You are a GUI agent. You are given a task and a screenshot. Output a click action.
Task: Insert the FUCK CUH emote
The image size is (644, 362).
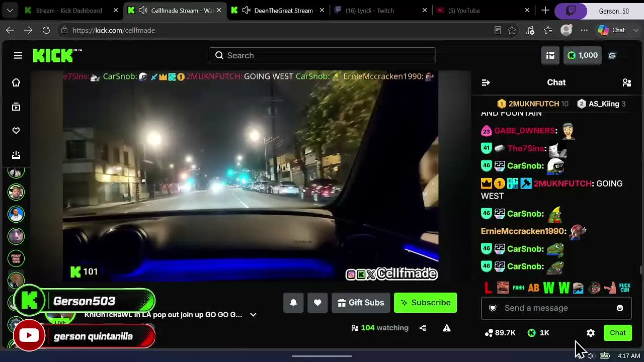[625, 288]
